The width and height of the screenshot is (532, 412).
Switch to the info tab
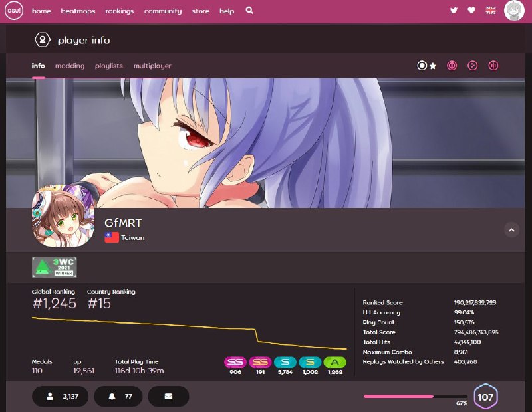[x=39, y=66]
